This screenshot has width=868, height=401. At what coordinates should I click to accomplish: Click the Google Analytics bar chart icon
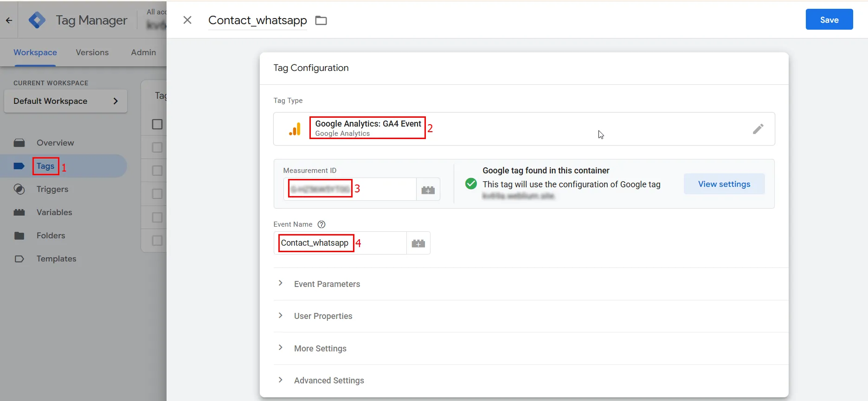(295, 129)
